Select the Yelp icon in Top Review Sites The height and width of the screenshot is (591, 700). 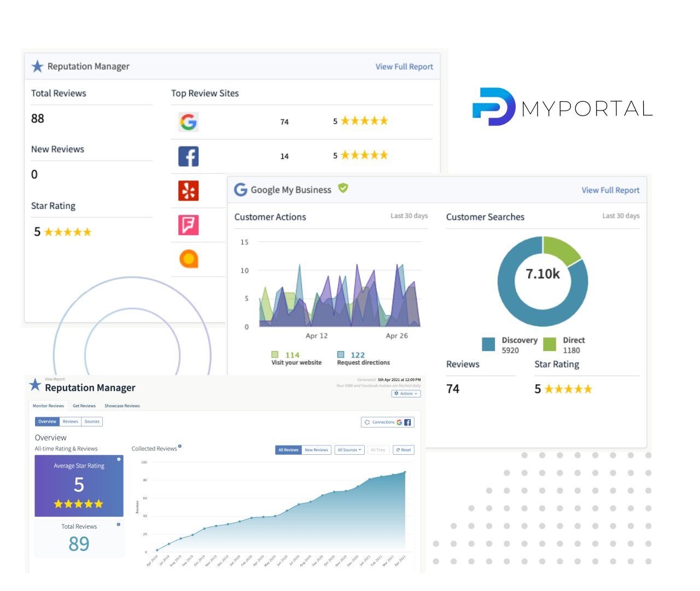pyautogui.click(x=188, y=191)
